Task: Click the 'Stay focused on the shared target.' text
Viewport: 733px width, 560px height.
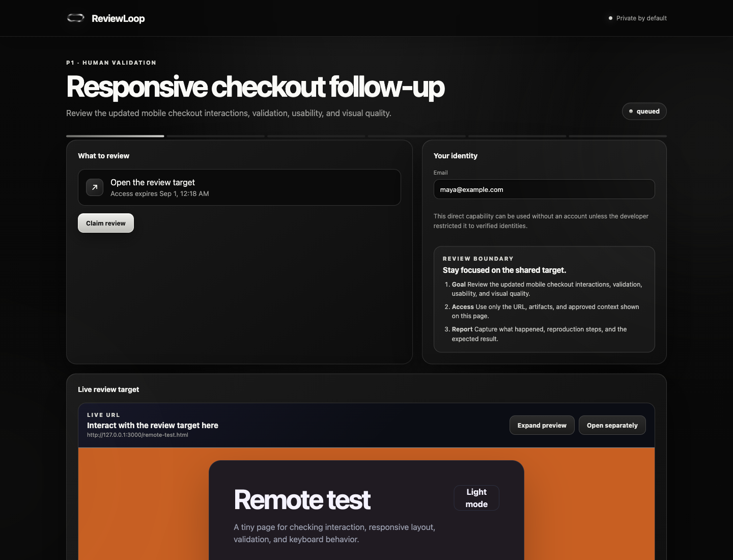Action: (x=504, y=270)
